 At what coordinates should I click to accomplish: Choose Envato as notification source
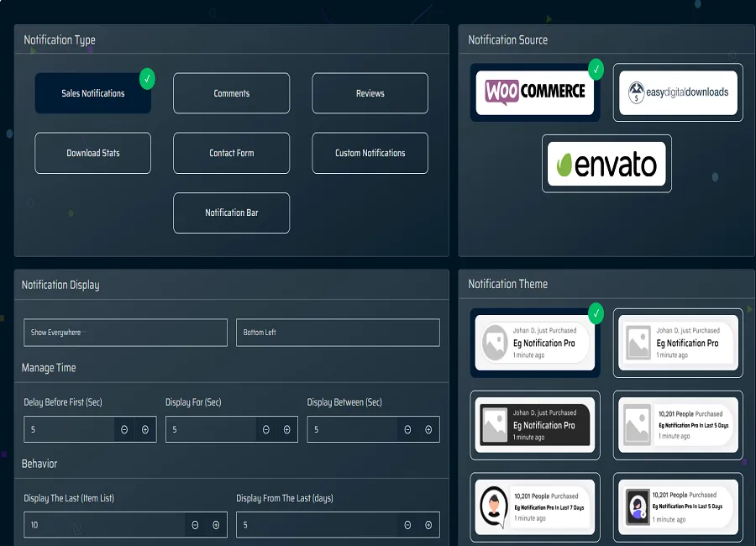[x=606, y=164]
